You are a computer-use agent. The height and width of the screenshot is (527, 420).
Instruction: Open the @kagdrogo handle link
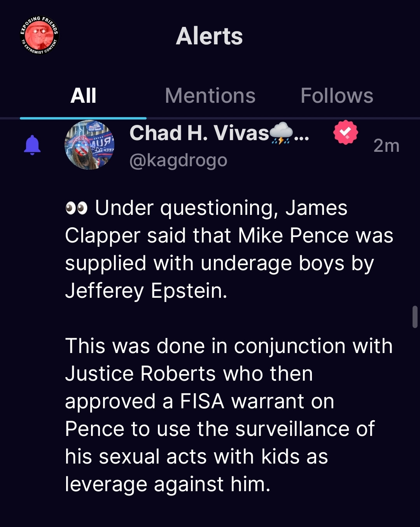(178, 160)
